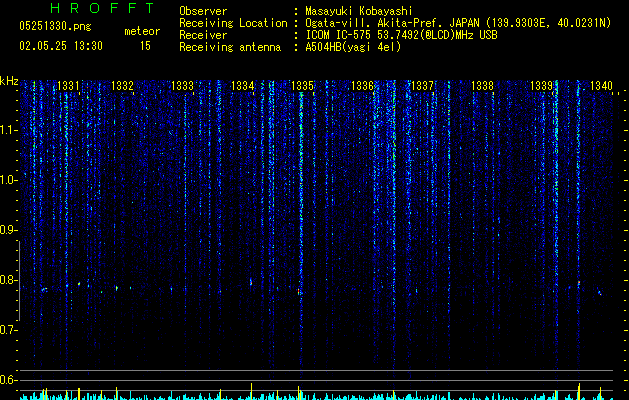Click the 1336 time marker
Image resolution: width=629 pixels, height=400 pixels.
[363, 86]
